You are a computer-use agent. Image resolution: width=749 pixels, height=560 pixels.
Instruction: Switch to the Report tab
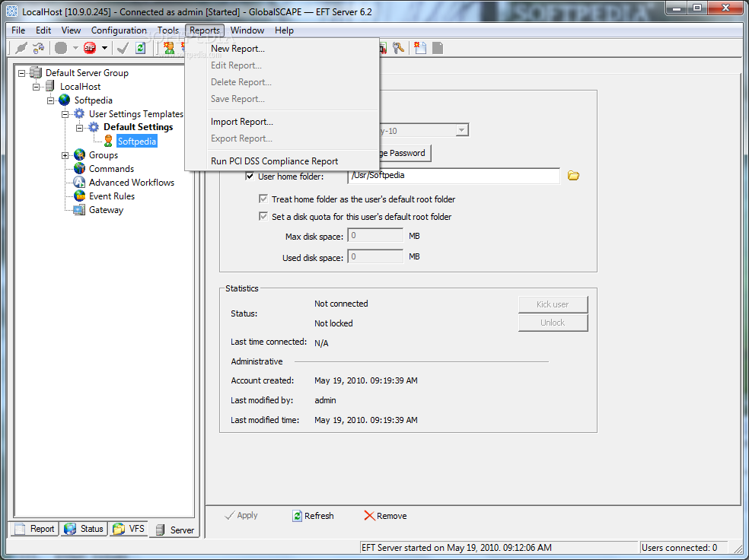(34, 529)
